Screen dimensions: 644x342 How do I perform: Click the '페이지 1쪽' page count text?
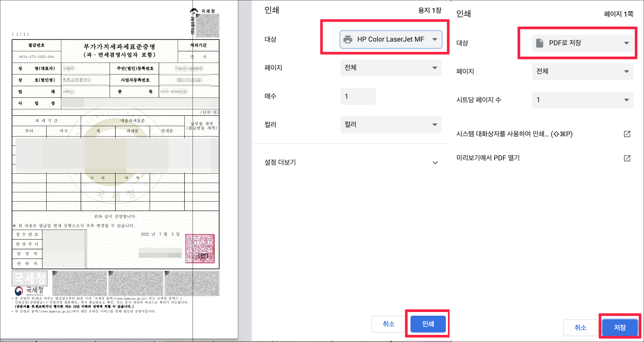618,14
